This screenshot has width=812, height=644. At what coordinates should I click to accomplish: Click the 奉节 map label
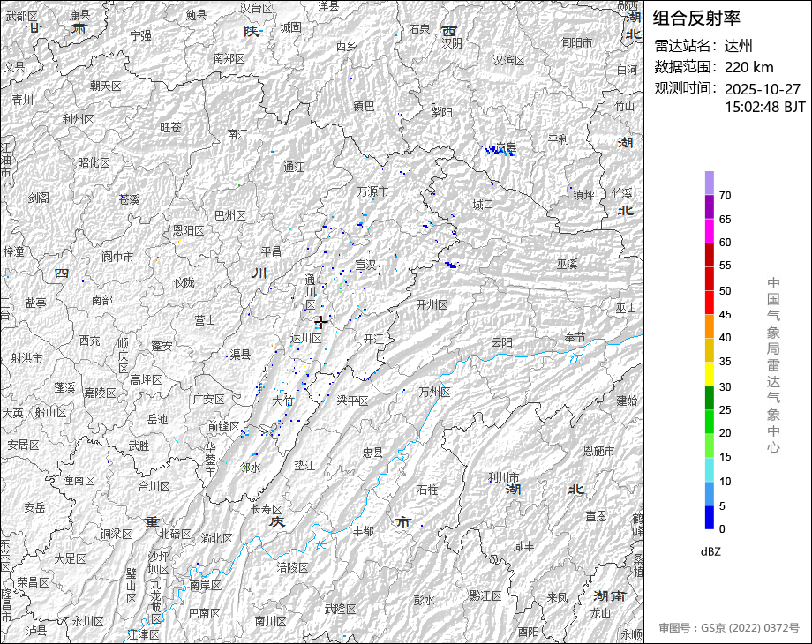pos(575,337)
